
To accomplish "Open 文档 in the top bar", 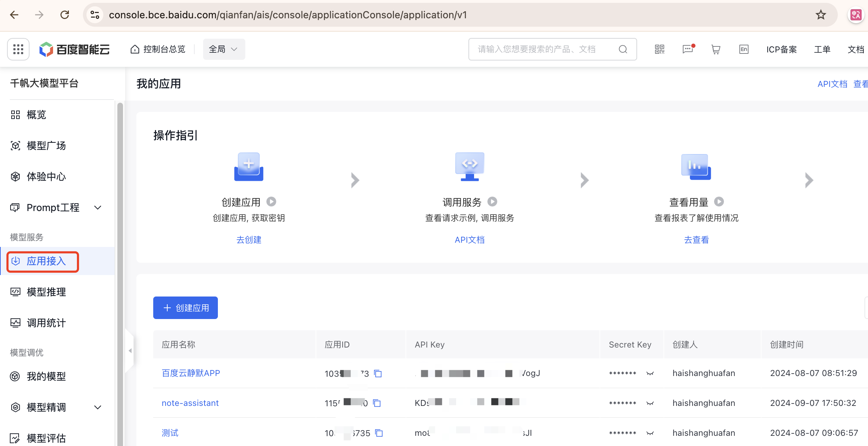I will (856, 49).
